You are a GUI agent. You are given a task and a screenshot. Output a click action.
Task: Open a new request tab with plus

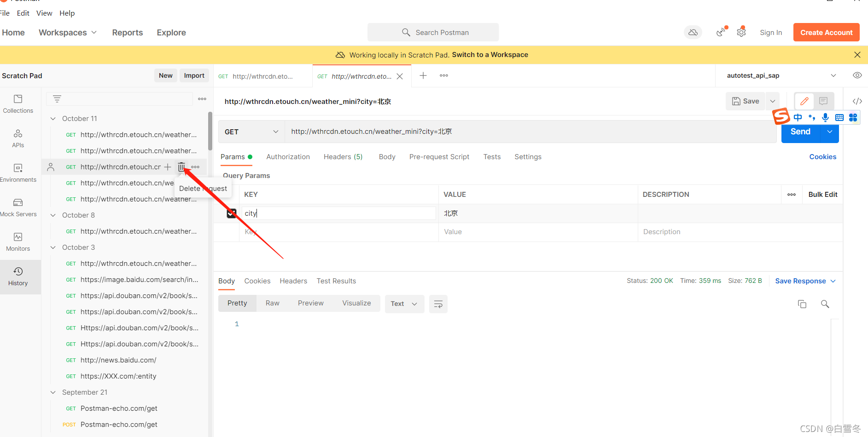pyautogui.click(x=423, y=75)
